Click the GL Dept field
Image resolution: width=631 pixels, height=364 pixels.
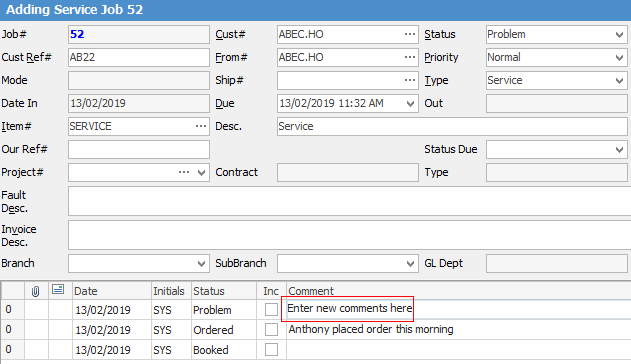tap(557, 263)
